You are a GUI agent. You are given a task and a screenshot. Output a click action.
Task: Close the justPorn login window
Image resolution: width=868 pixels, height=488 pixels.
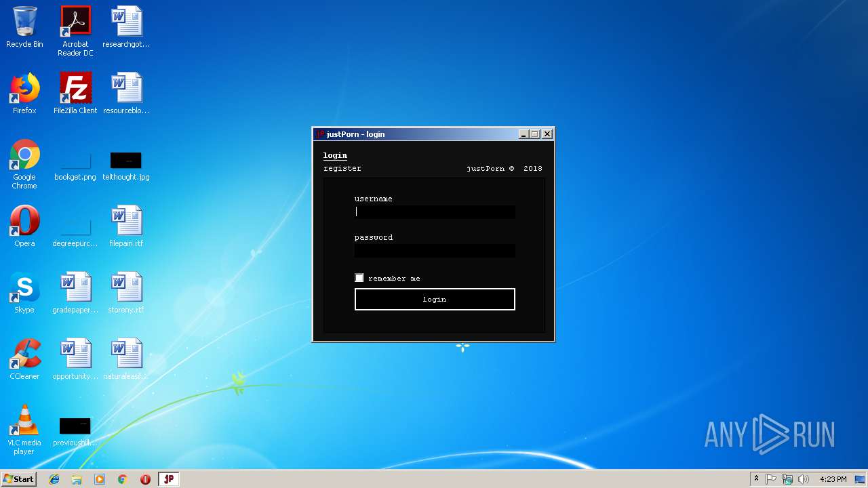coord(547,134)
